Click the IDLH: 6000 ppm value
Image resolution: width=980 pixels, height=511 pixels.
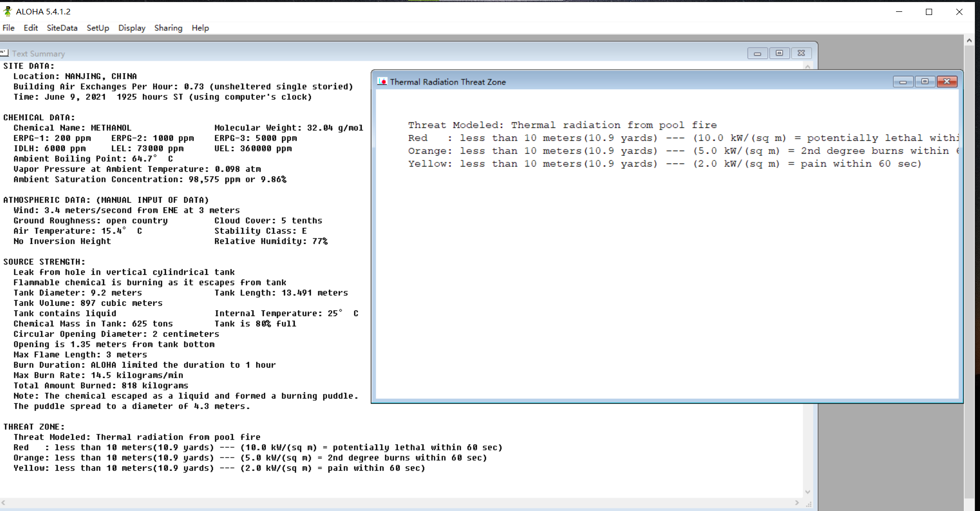tap(49, 149)
